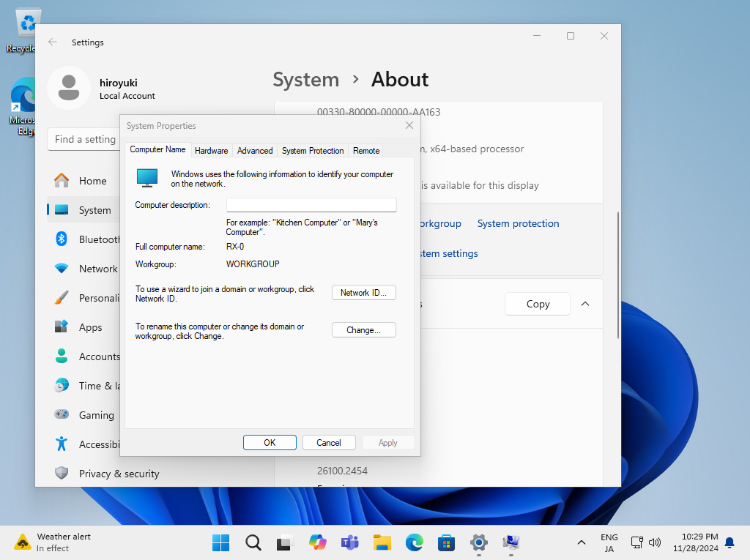The width and height of the screenshot is (750, 560).
Task: Click the System breadcrumb heading
Action: [x=305, y=79]
